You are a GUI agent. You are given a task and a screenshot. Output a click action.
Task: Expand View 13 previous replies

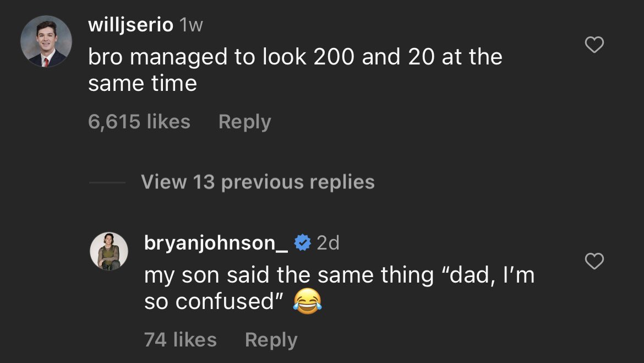coord(258,182)
